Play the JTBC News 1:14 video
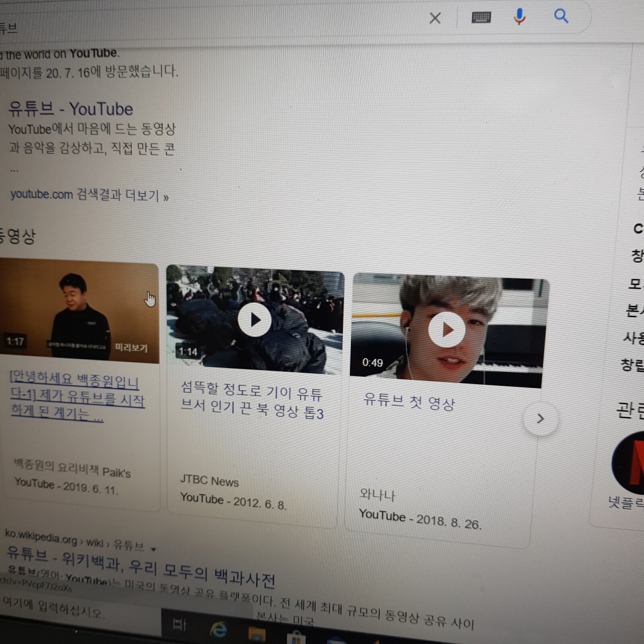Viewport: 644px width, 644px height. point(255,320)
